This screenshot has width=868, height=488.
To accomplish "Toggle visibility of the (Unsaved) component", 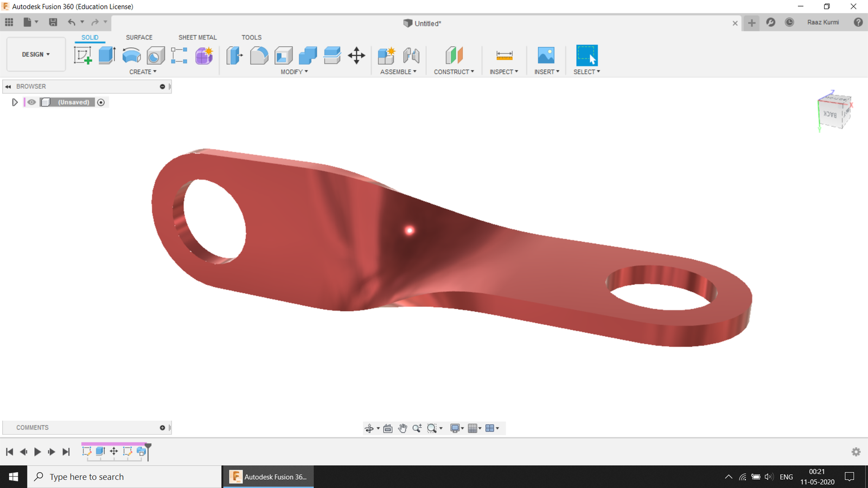I will point(32,102).
